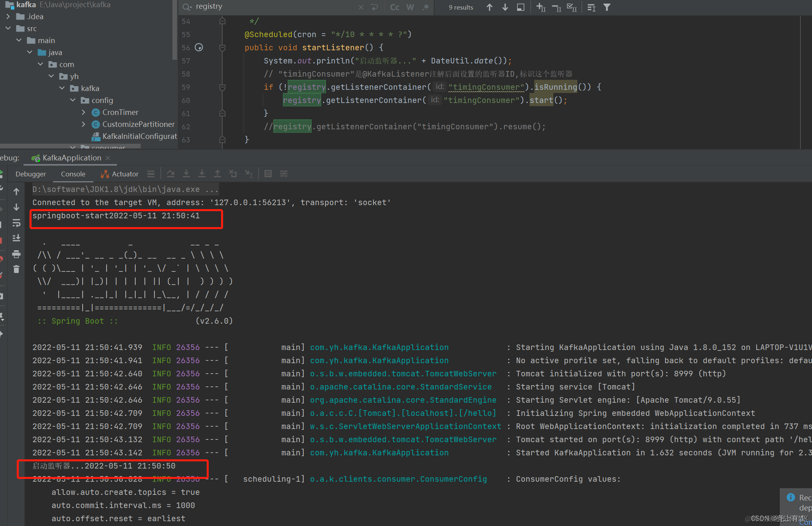Screen dimensions: 812x526
Task: Switch to the Debugger tab
Action: click(x=31, y=174)
